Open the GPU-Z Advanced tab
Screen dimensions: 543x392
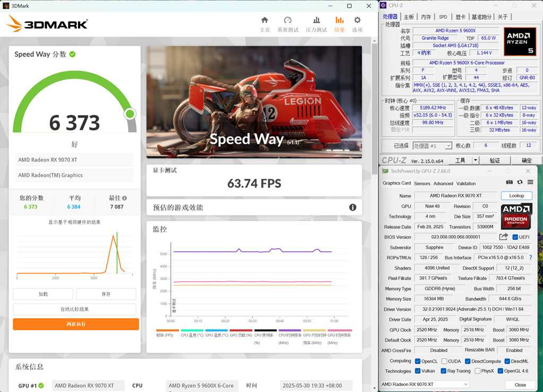point(443,184)
